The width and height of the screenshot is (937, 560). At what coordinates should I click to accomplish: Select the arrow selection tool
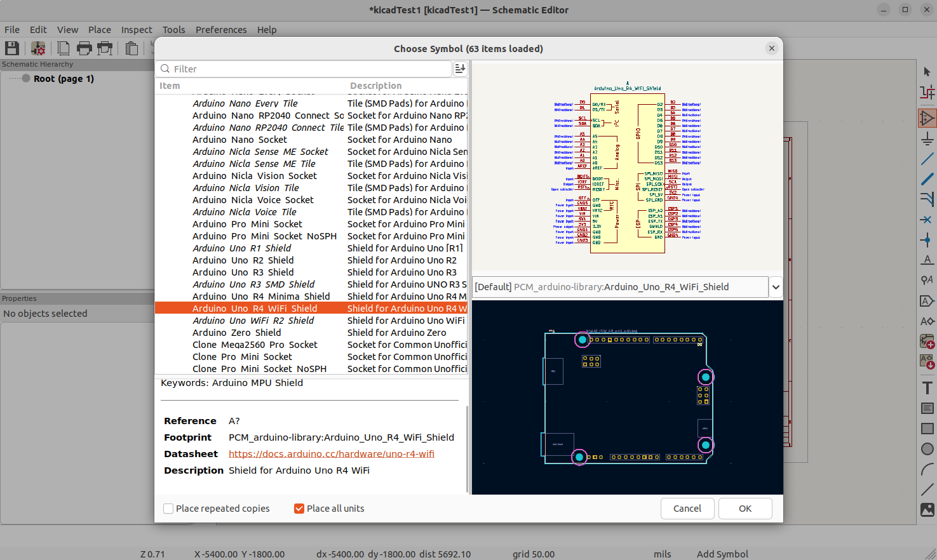pos(927,72)
